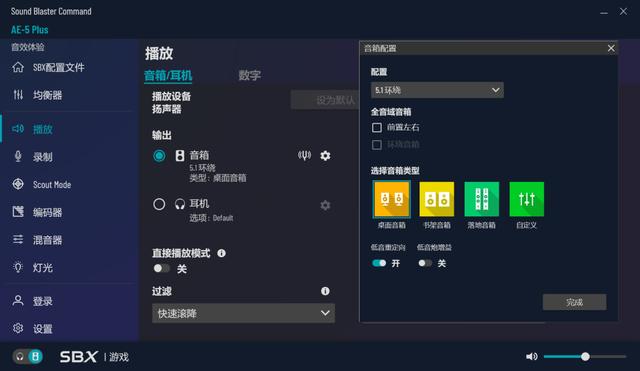Adjust the master volume slider
The height and width of the screenshot is (371, 640).
[585, 357]
